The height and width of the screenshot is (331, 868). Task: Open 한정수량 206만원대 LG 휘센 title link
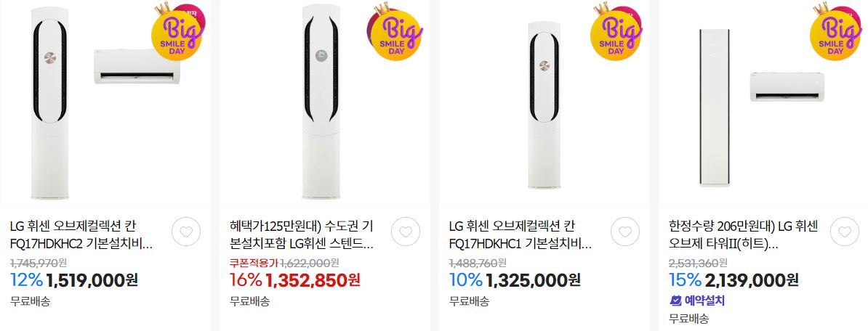click(744, 235)
